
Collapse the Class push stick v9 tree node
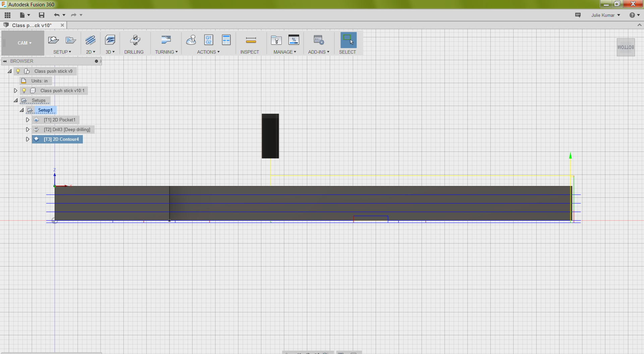[10, 71]
